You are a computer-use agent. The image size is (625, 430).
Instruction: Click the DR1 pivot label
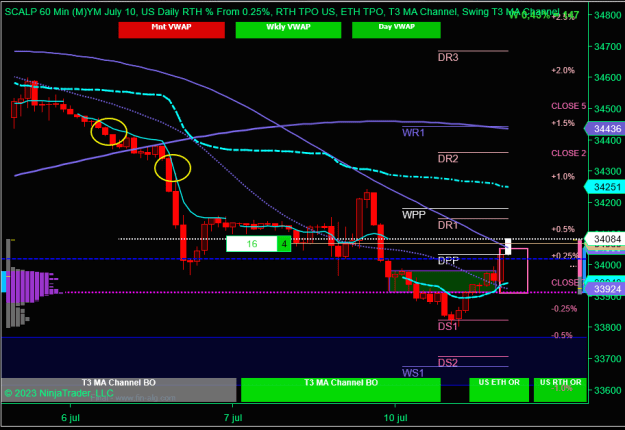tap(448, 225)
